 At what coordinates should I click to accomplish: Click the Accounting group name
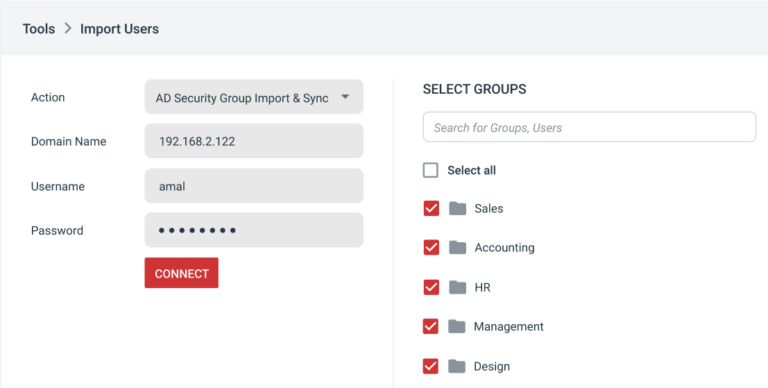(504, 248)
